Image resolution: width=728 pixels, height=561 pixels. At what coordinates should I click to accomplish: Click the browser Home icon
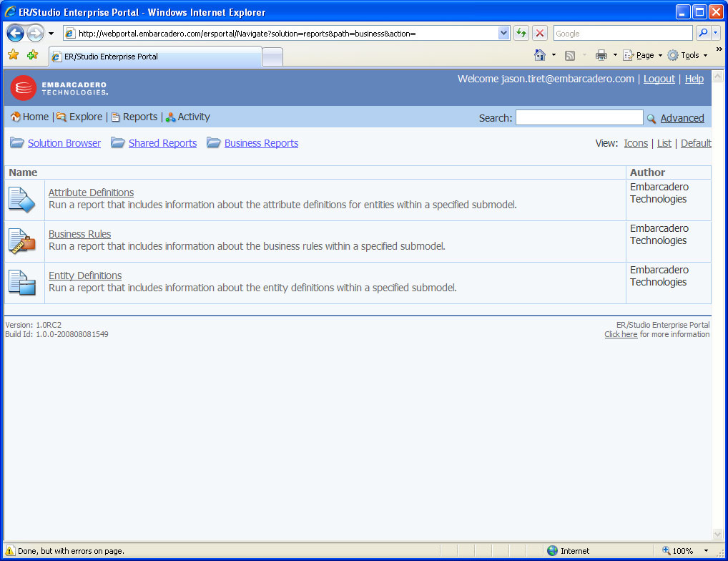539,55
